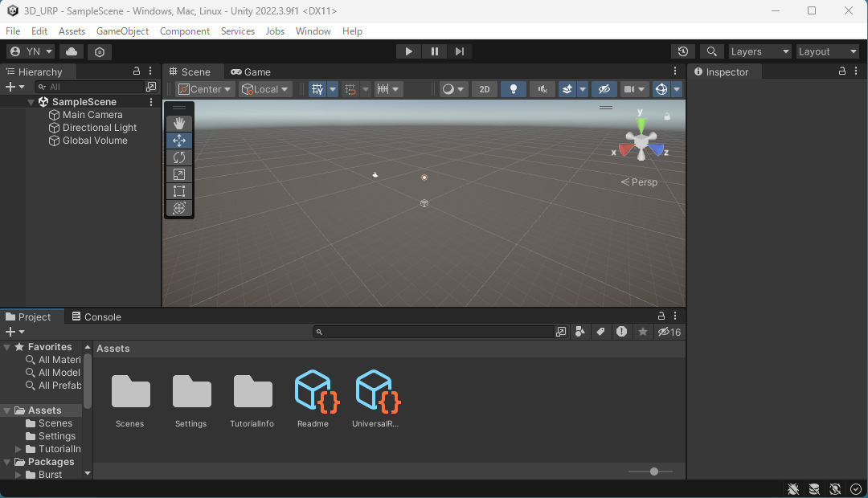Click the Play button
Viewport: 868px width, 498px height.
[408, 51]
